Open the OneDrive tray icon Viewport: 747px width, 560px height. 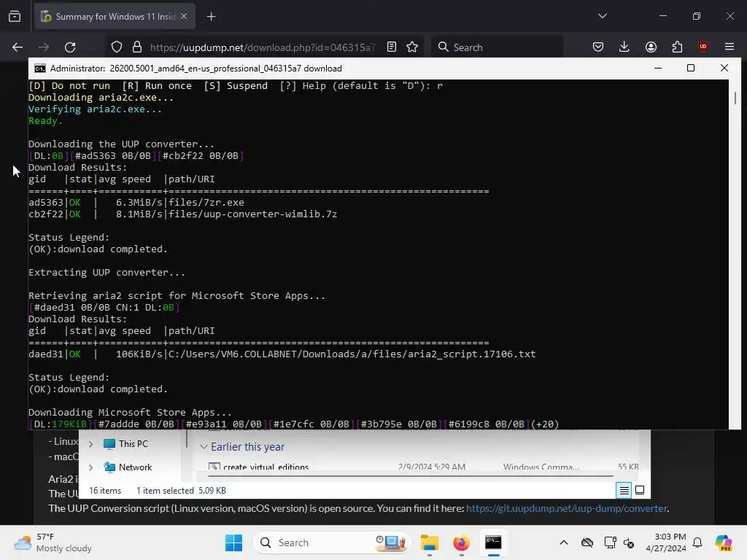click(587, 542)
